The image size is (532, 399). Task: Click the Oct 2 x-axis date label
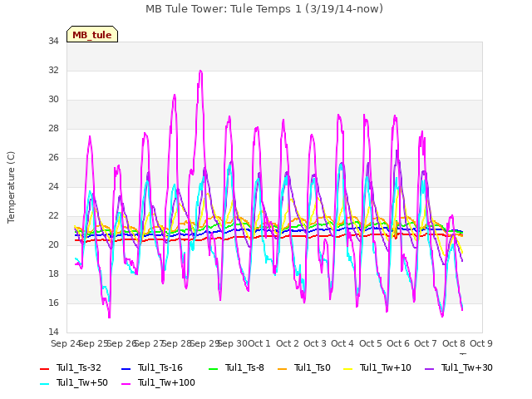[288, 343]
